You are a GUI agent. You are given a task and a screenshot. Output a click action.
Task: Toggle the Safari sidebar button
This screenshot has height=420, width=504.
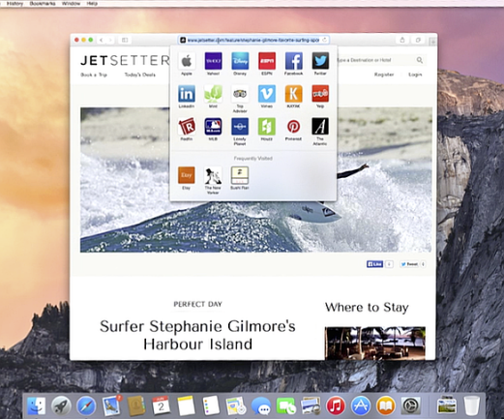coord(125,40)
